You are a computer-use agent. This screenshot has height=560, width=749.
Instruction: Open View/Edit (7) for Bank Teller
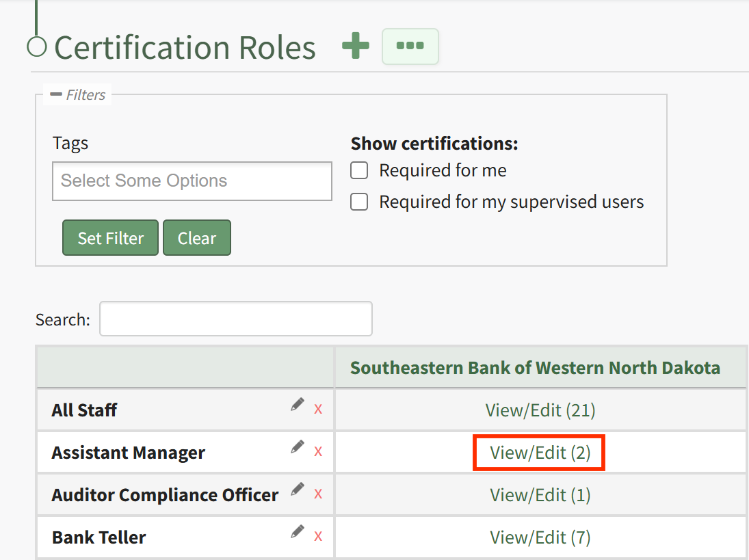pyautogui.click(x=540, y=537)
